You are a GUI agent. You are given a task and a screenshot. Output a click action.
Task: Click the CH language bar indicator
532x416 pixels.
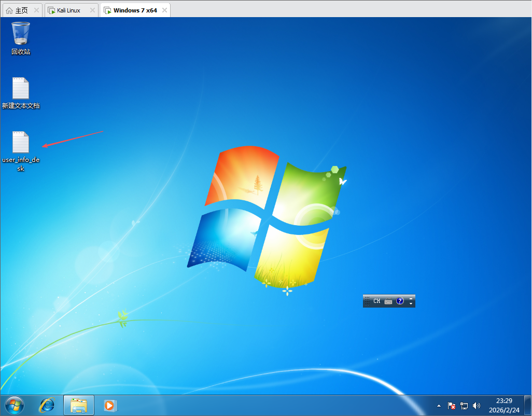(376, 301)
